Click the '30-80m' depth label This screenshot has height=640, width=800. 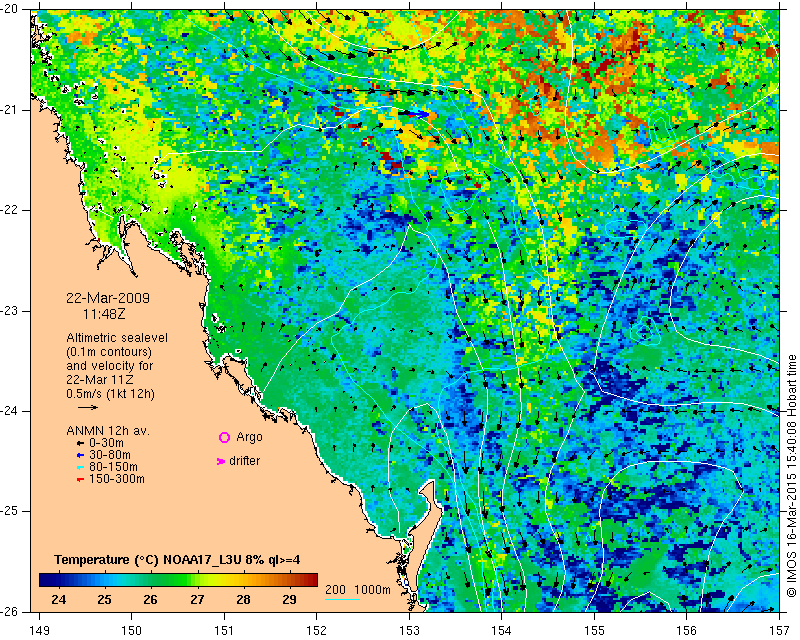pos(110,455)
